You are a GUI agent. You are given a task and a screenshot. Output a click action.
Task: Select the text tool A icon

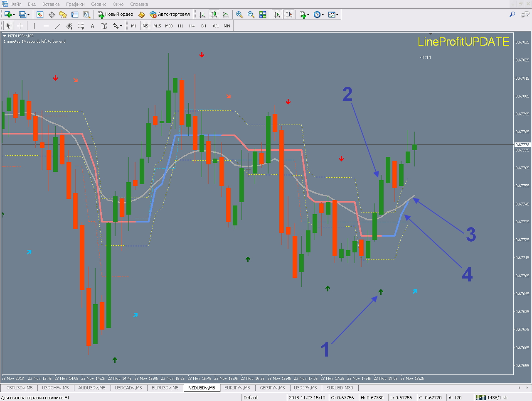[92, 26]
